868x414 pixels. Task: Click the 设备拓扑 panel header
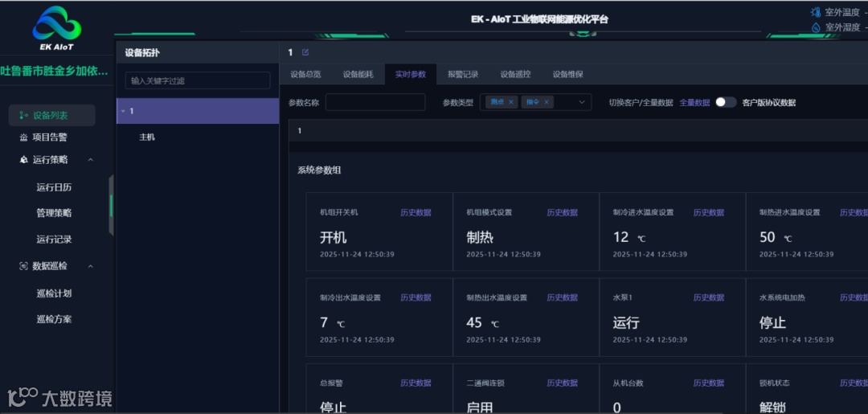(198, 53)
